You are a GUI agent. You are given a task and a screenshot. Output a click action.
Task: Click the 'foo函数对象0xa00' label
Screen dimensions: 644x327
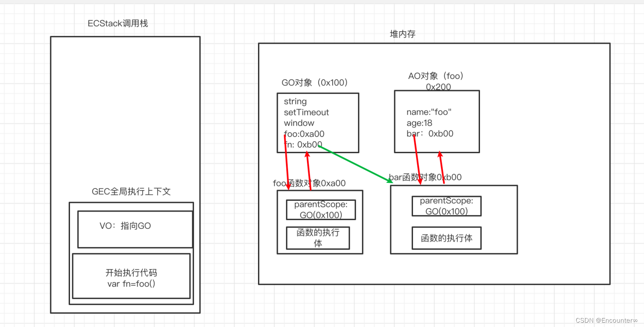pos(309,184)
